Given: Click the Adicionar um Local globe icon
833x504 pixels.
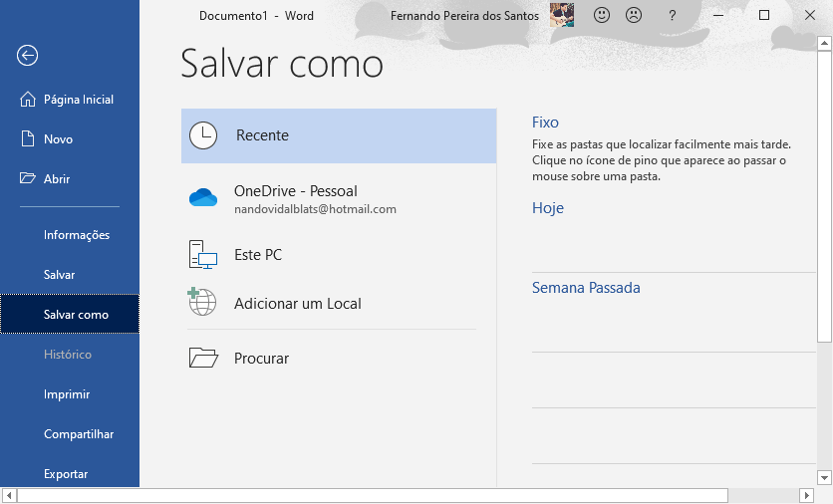Looking at the screenshot, I should point(202,302).
